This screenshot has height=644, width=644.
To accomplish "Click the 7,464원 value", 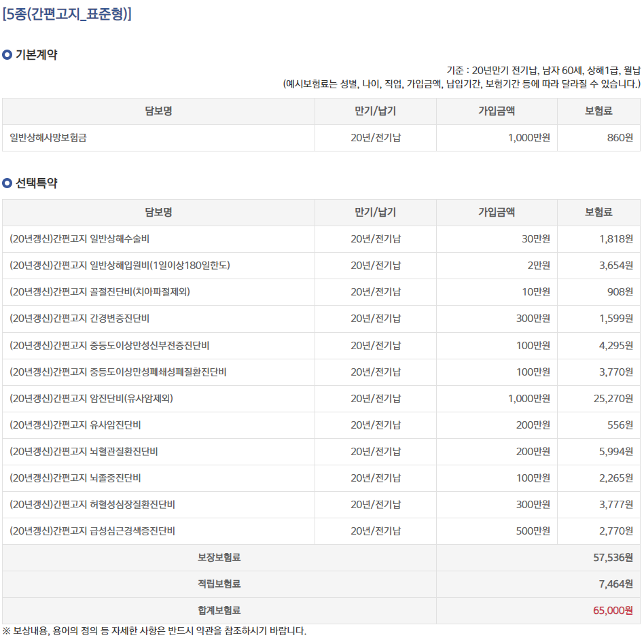I will coord(616,584).
